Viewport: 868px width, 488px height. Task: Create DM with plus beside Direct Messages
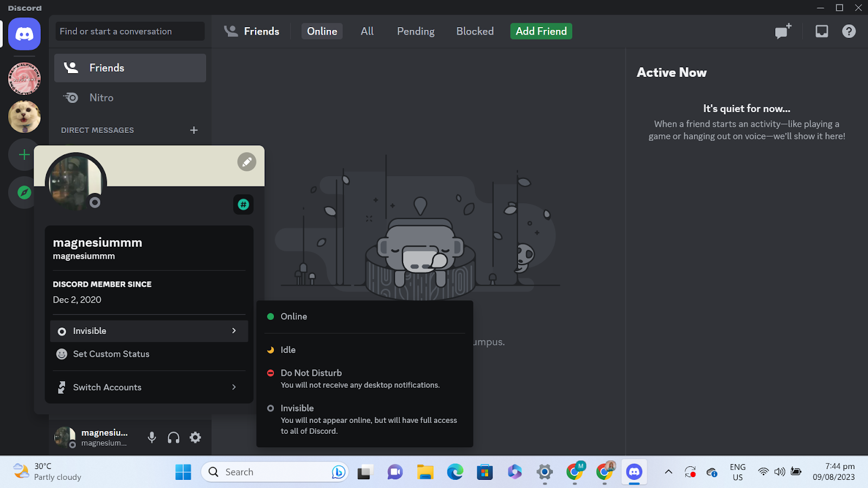click(x=194, y=130)
